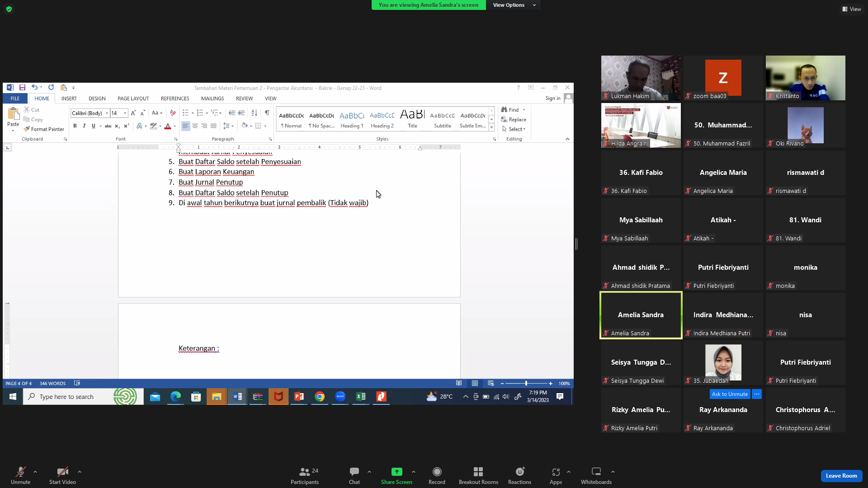Image resolution: width=868 pixels, height=488 pixels.
Task: Open Zoom Reactions
Action: 520,476
